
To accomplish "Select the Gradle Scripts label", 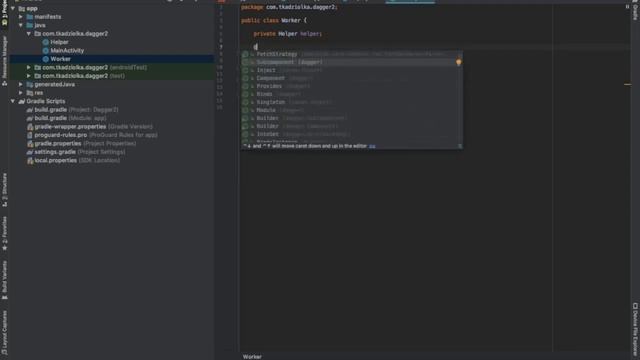I will point(46,101).
